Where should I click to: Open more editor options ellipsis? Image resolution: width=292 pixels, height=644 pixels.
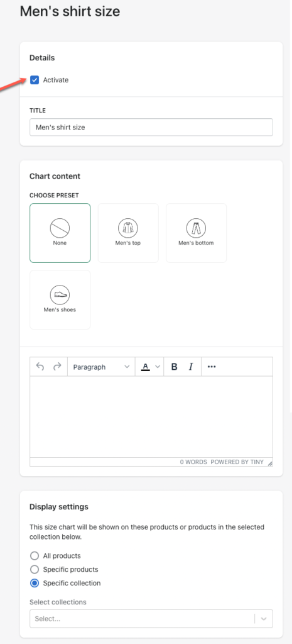(212, 367)
